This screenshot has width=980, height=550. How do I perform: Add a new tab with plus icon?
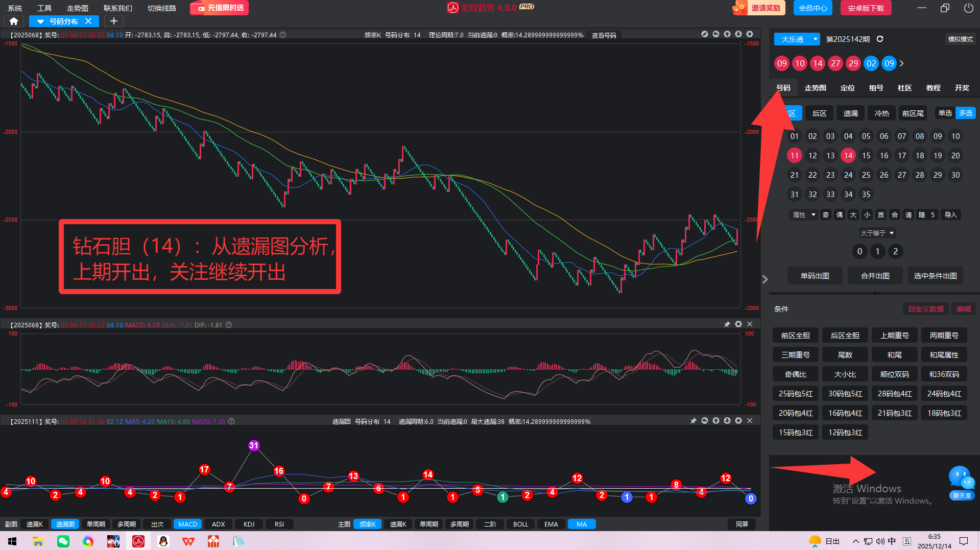click(113, 21)
